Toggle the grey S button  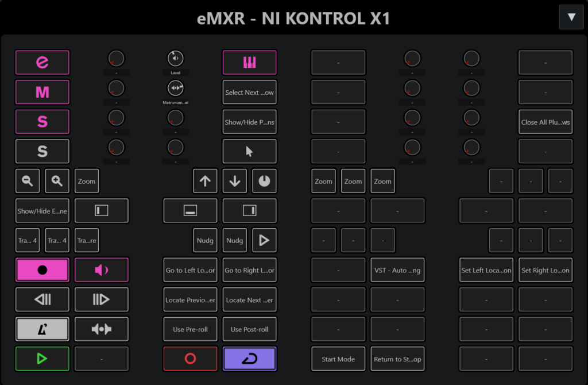tap(42, 151)
